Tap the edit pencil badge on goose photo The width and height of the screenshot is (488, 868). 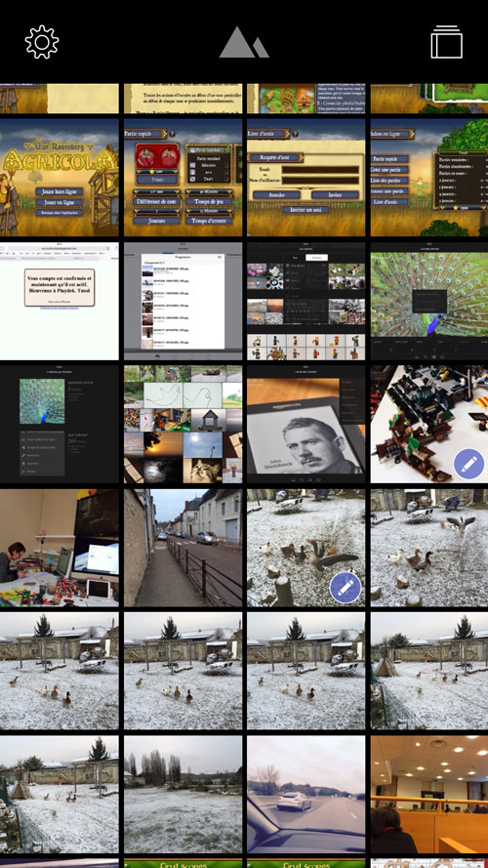(346, 588)
